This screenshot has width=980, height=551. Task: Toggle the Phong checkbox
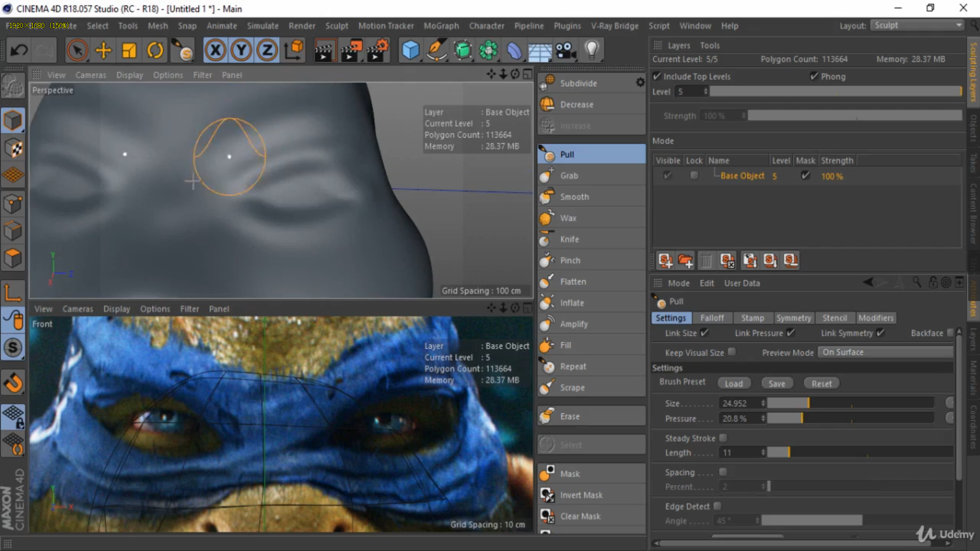(814, 76)
